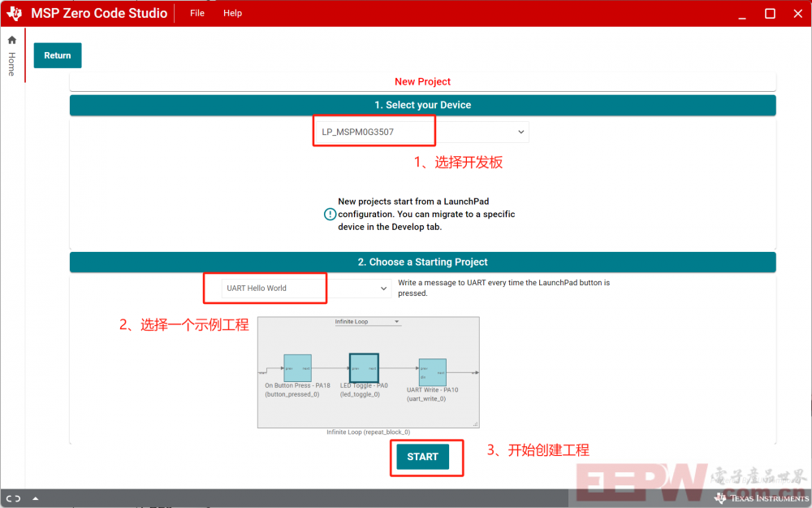
Task: Click the '1. Select your Device' header
Action: [422, 105]
